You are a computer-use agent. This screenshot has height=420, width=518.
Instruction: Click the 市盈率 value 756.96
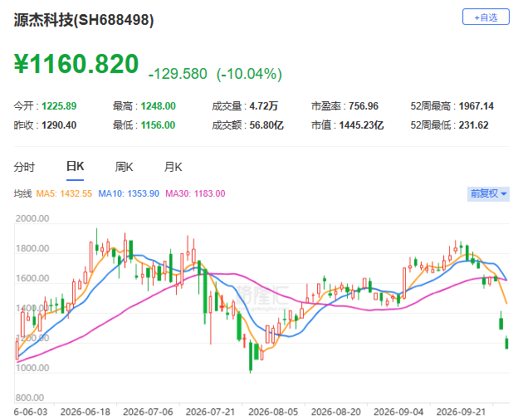364,106
